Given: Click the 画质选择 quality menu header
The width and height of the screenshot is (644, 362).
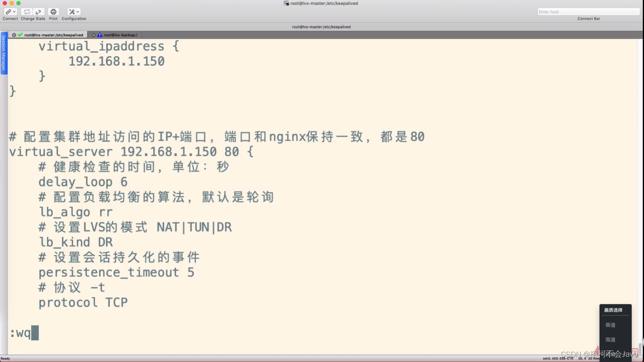Looking at the screenshot, I should tap(613, 310).
